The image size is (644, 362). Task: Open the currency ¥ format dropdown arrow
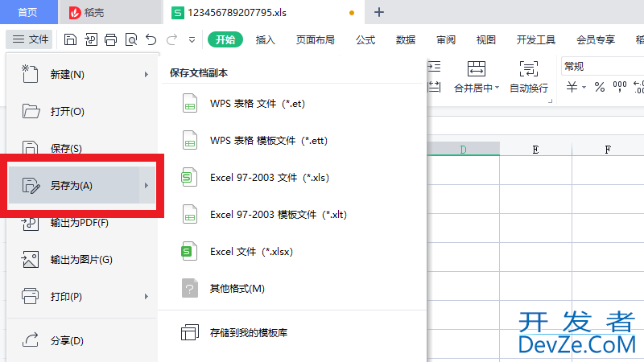[x=584, y=88]
